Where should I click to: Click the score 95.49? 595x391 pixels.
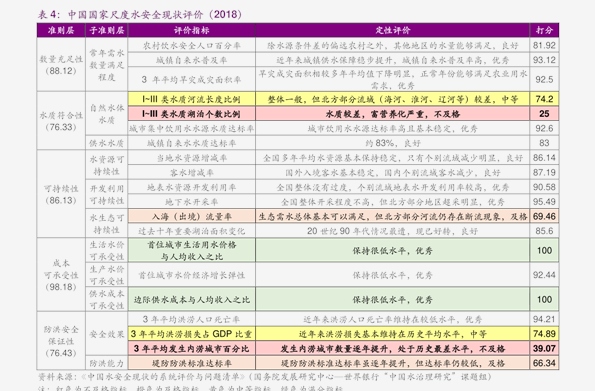point(544,202)
